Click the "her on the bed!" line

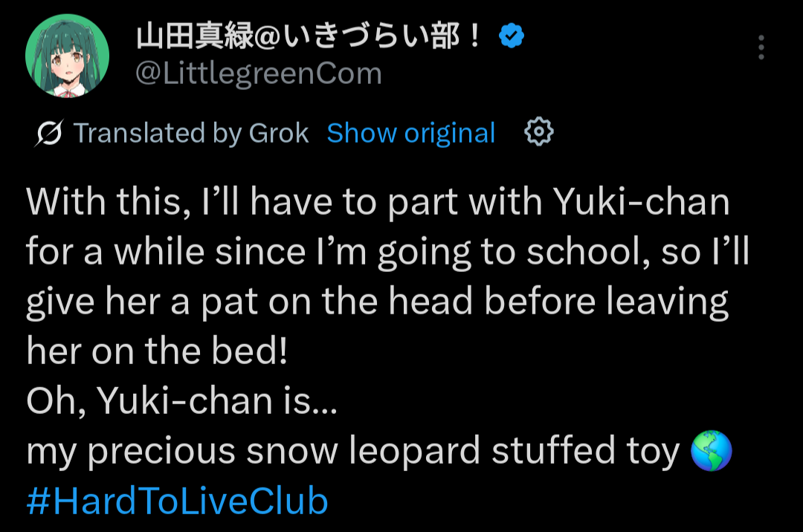156,352
